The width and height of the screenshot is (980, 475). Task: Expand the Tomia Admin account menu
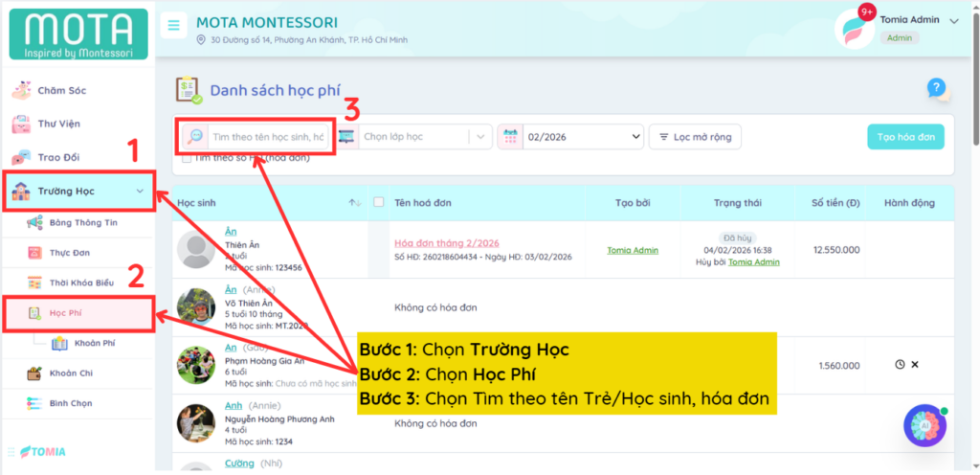(953, 21)
